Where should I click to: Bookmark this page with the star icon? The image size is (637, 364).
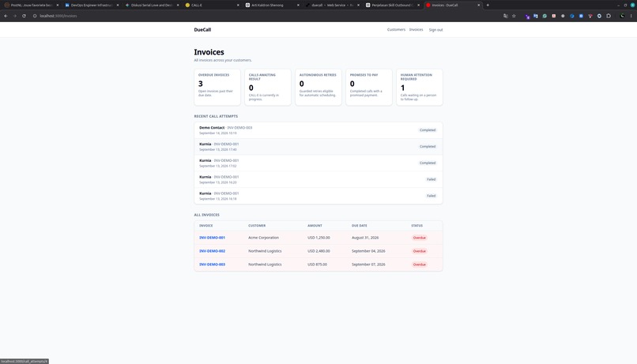coord(514,16)
